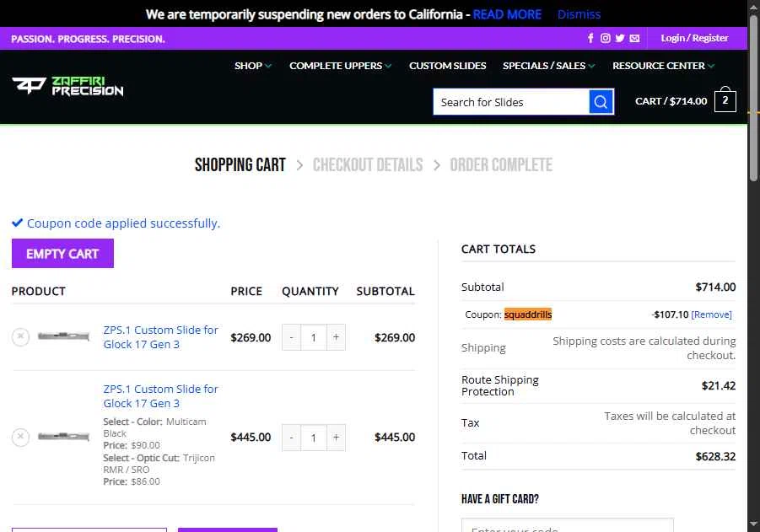This screenshot has height=532, width=760.
Task: Open the cart bag icon showing 2
Action: (x=725, y=99)
